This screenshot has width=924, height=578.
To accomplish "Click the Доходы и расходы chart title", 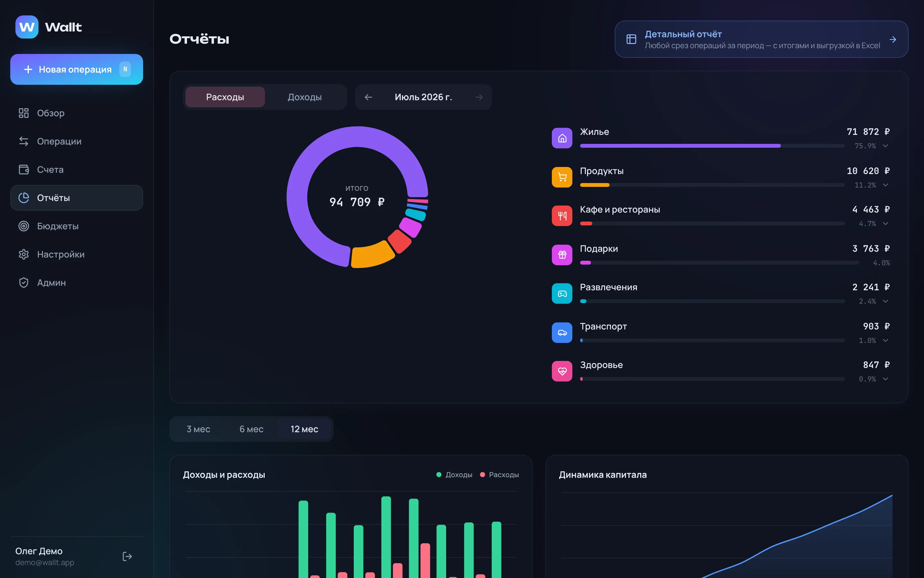I will 224,475.
